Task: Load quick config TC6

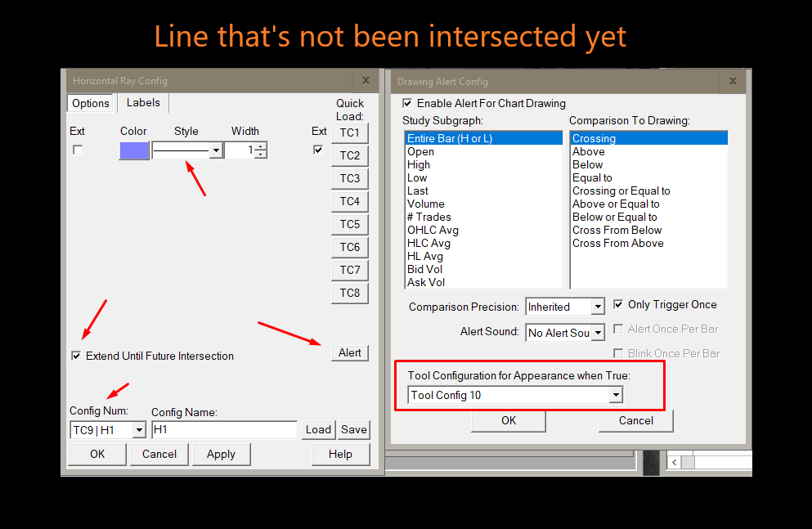Action: click(349, 247)
